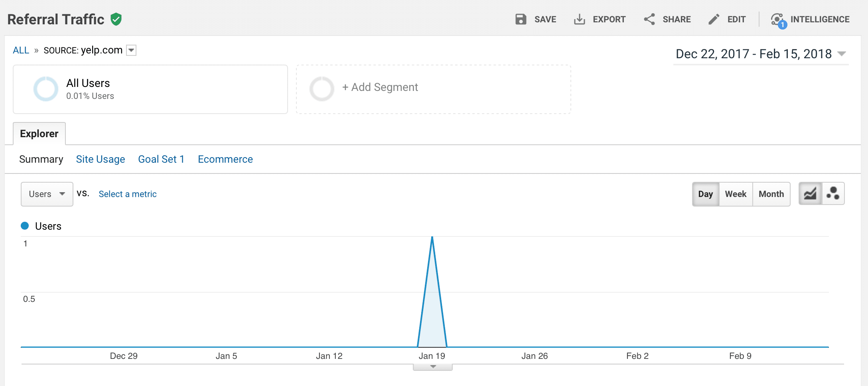This screenshot has width=868, height=386.
Task: Click the SHARE label
Action: (677, 20)
